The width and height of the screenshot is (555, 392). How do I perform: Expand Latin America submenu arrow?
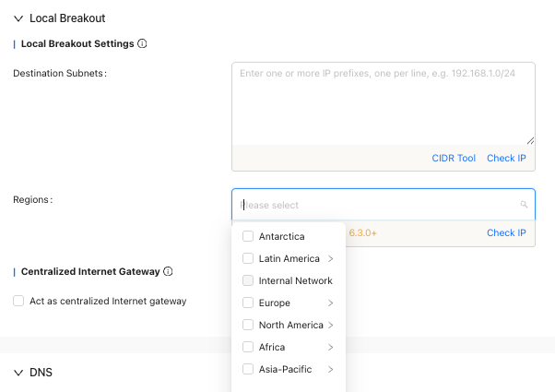point(331,258)
